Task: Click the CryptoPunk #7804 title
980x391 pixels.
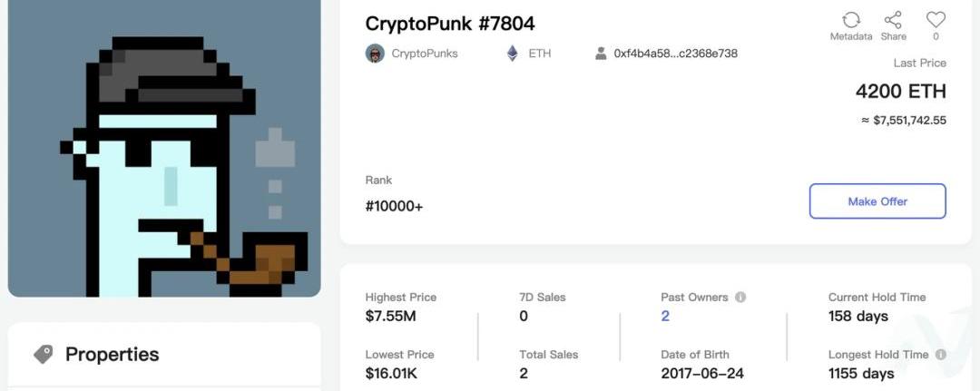Action: click(x=450, y=24)
